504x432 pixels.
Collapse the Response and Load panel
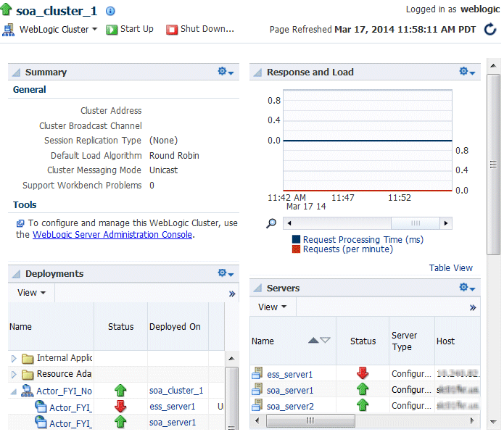click(x=257, y=72)
